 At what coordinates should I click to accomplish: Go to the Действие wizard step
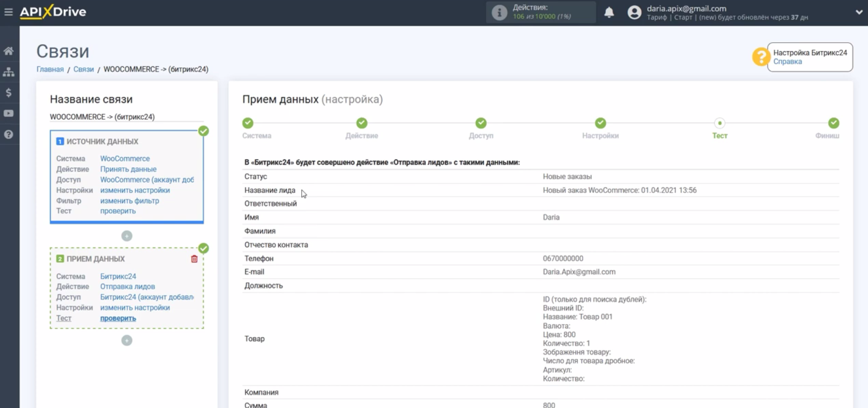click(x=362, y=123)
